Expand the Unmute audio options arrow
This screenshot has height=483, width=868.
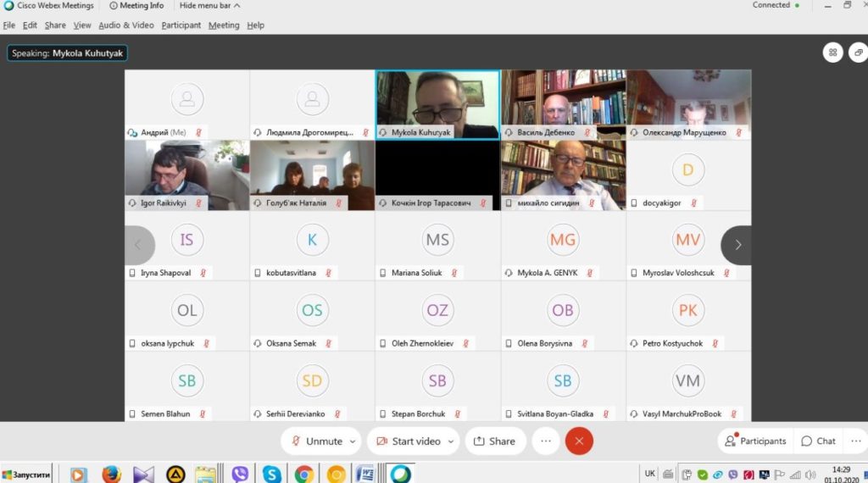coord(352,441)
